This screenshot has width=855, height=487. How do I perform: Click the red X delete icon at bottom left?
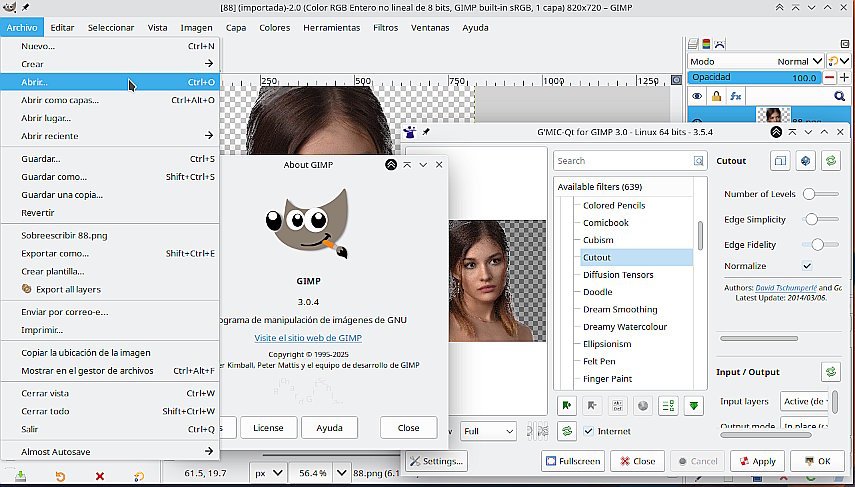(x=99, y=475)
